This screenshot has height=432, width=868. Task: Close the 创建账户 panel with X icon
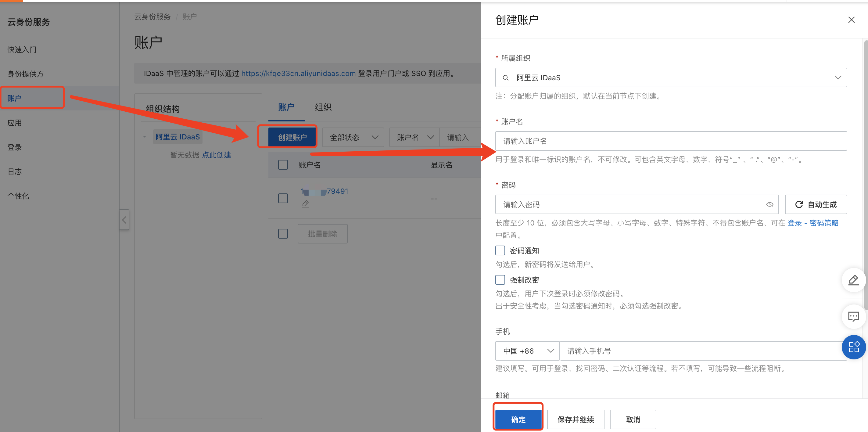[x=851, y=20]
